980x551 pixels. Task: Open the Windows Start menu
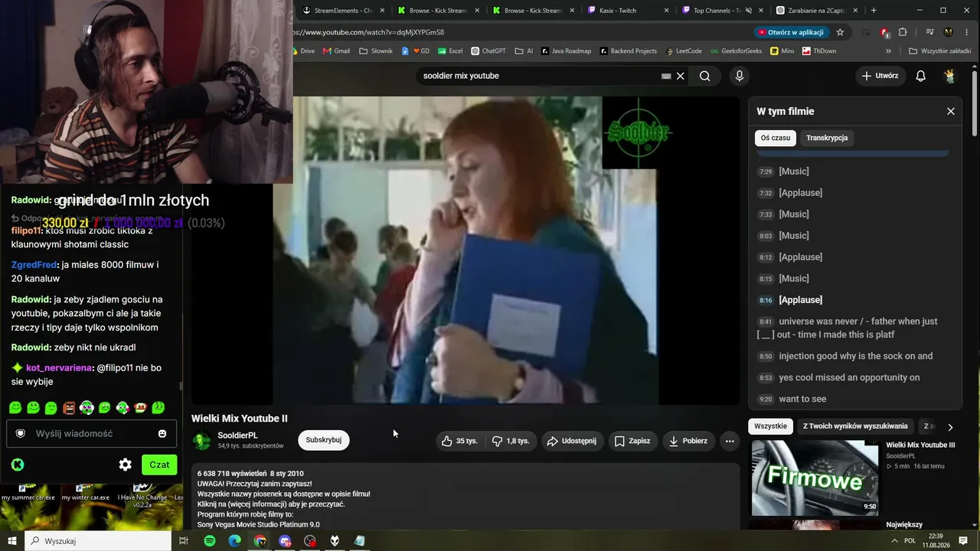pyautogui.click(x=12, y=541)
